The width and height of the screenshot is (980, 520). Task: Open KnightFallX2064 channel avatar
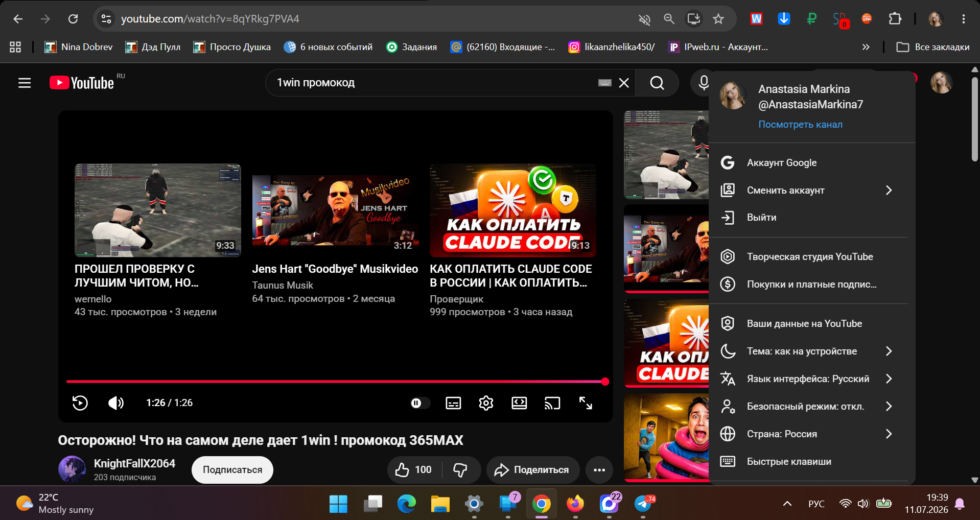pyautogui.click(x=72, y=469)
